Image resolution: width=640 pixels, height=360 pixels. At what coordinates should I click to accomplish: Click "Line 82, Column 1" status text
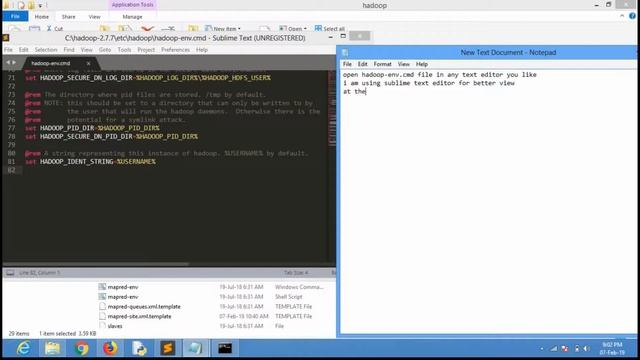click(39, 273)
